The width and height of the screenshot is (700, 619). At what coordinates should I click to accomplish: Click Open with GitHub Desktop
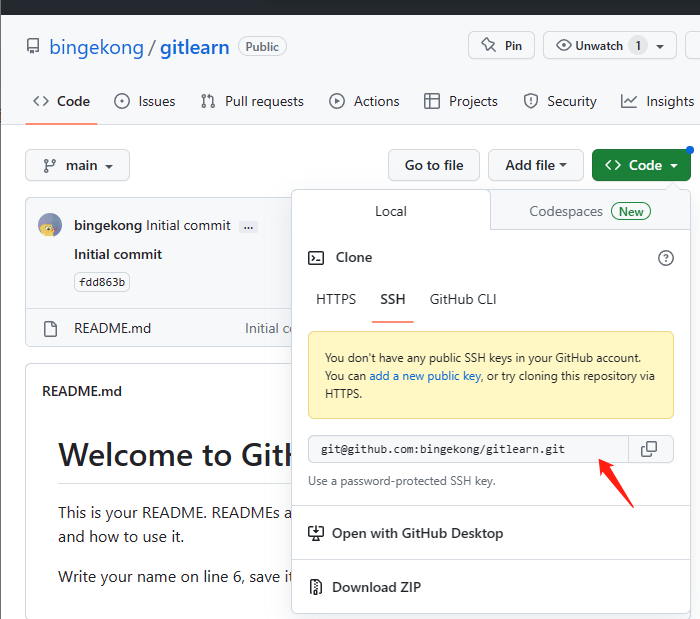coord(406,533)
